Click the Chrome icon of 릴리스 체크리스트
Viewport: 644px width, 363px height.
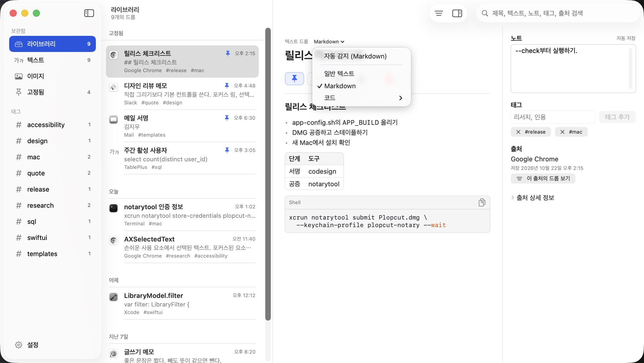tap(113, 55)
